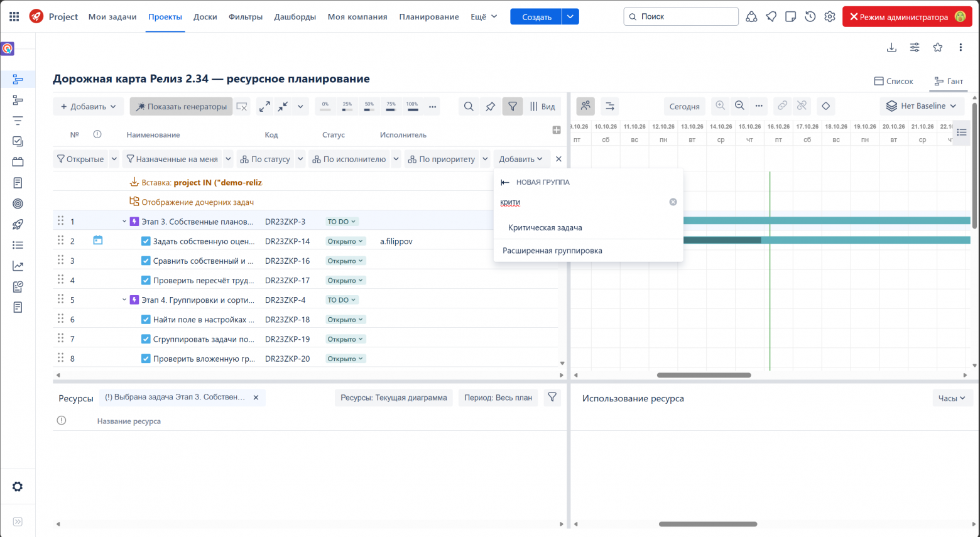Screen dimensions: 980x537
Task: Open the Часы units dropdown
Action: click(x=952, y=398)
